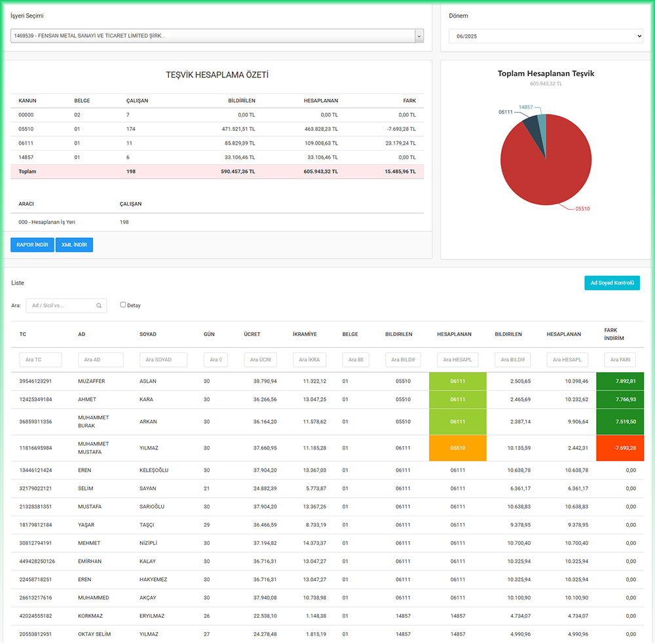Click the search magnifier icon in Ara box
This screenshot has height=644, width=655.
pyautogui.click(x=99, y=305)
